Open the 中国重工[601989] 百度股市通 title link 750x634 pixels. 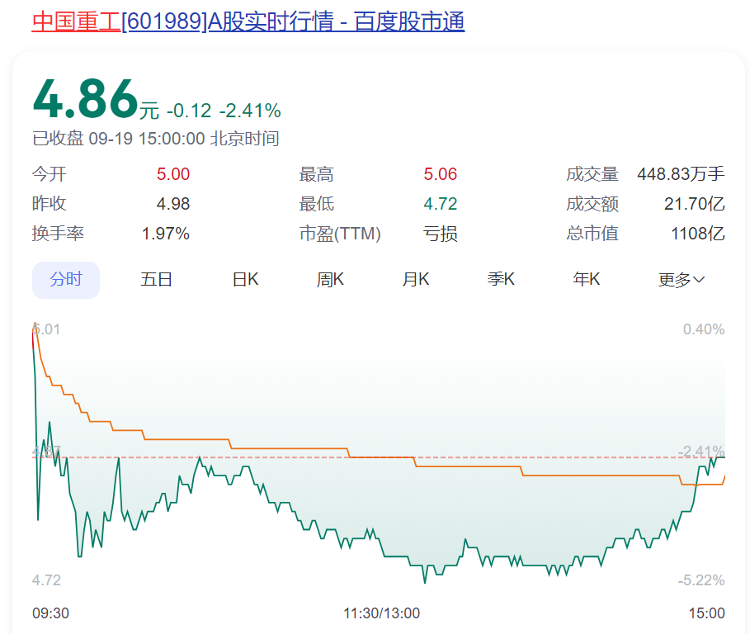[248, 22]
